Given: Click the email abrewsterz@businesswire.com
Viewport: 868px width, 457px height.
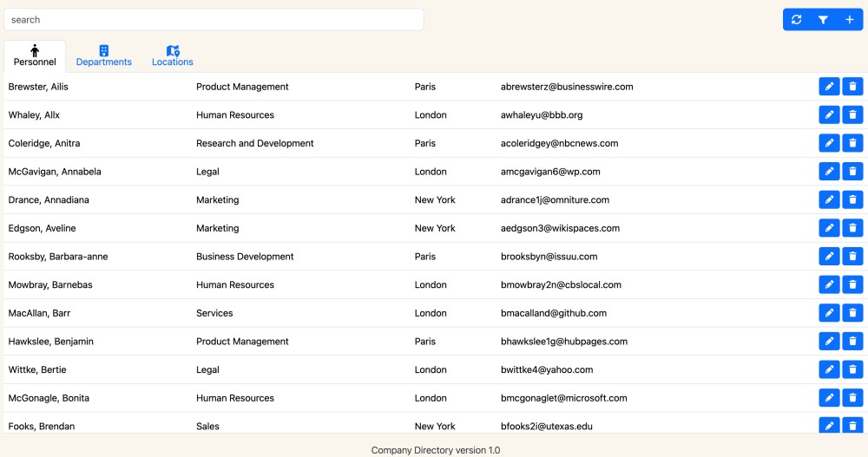Looking at the screenshot, I should click(567, 87).
